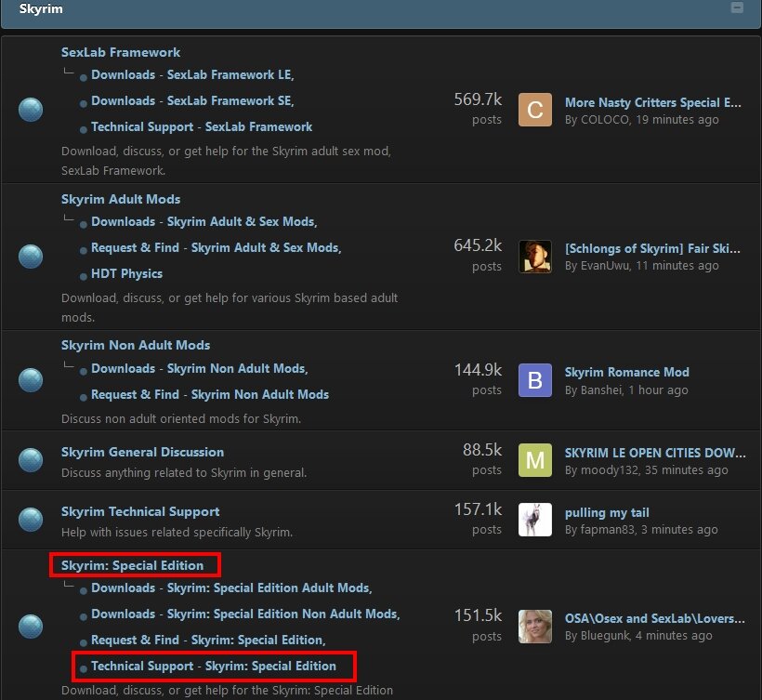Open latest topic 'OSA\Osex and SexLab\Lovers...'
Screen dimensions: 762x700
tap(654, 618)
